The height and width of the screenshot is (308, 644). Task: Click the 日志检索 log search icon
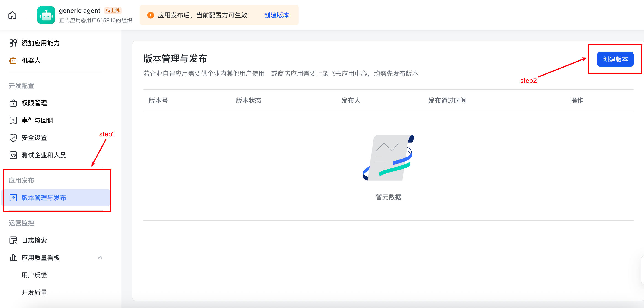13,240
